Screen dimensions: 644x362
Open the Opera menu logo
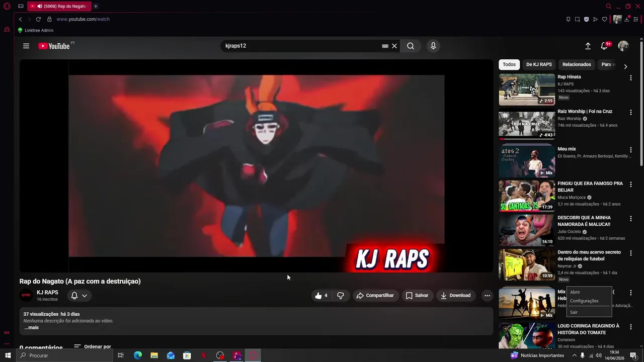pos(7,6)
